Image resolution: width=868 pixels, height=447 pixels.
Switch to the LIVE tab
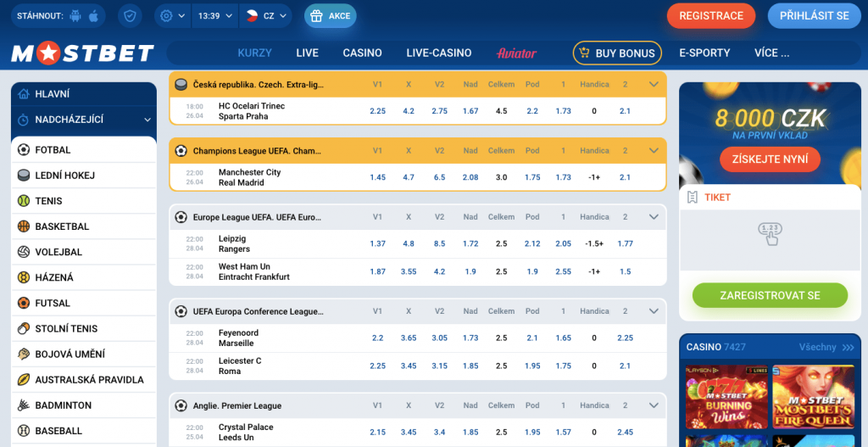(307, 53)
